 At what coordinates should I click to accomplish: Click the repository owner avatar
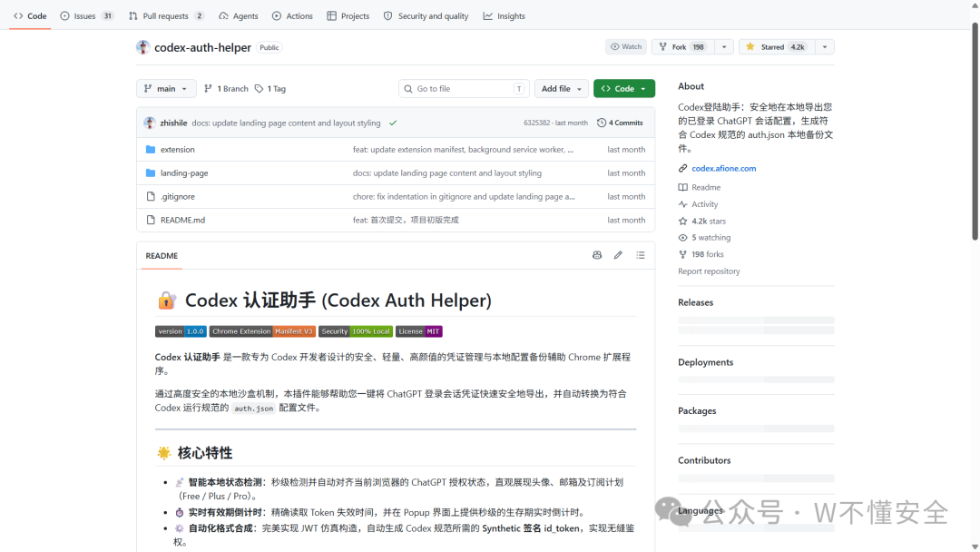pyautogui.click(x=143, y=47)
